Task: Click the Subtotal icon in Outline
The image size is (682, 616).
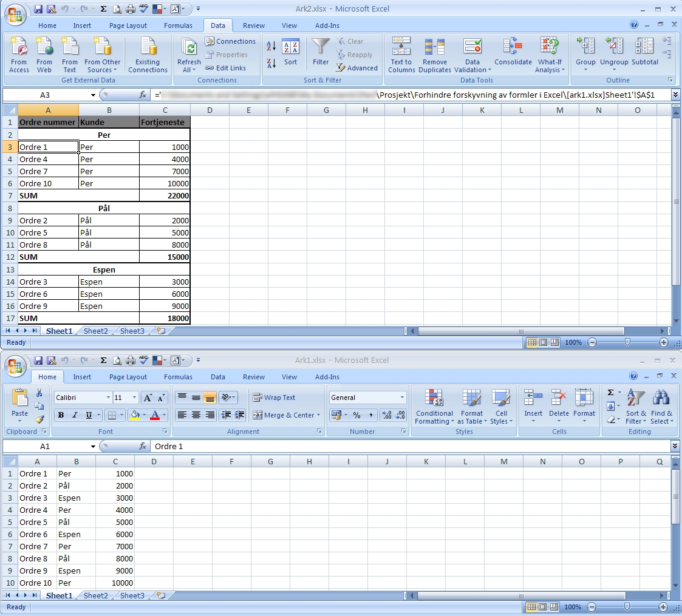Action: (x=644, y=47)
